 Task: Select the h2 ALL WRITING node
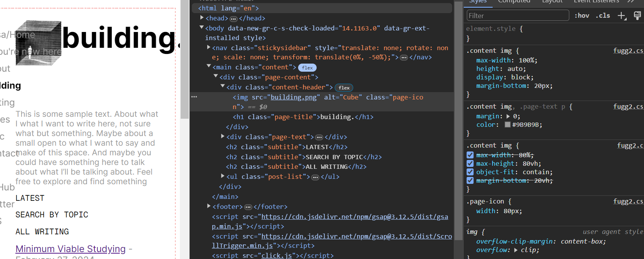(296, 167)
